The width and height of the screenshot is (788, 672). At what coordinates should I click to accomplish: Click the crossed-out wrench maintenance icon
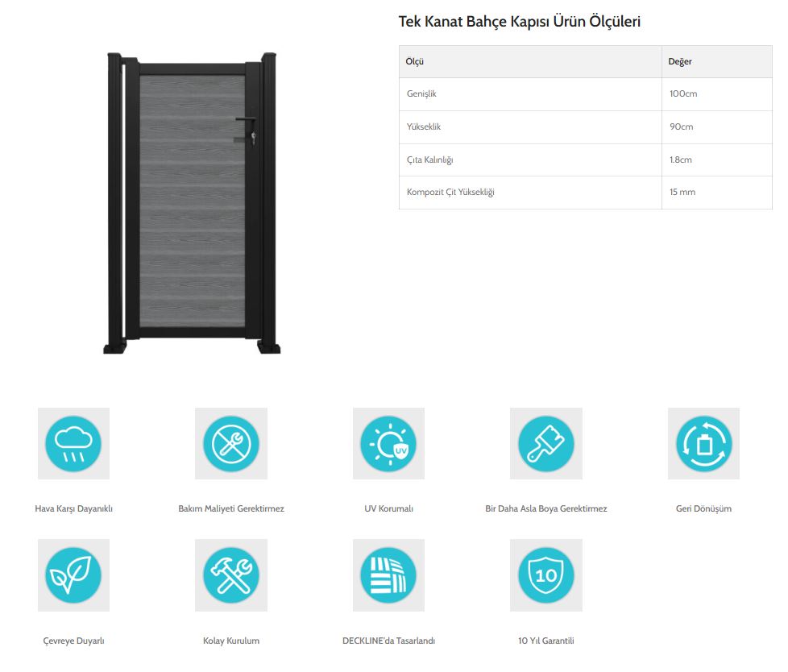click(231, 443)
